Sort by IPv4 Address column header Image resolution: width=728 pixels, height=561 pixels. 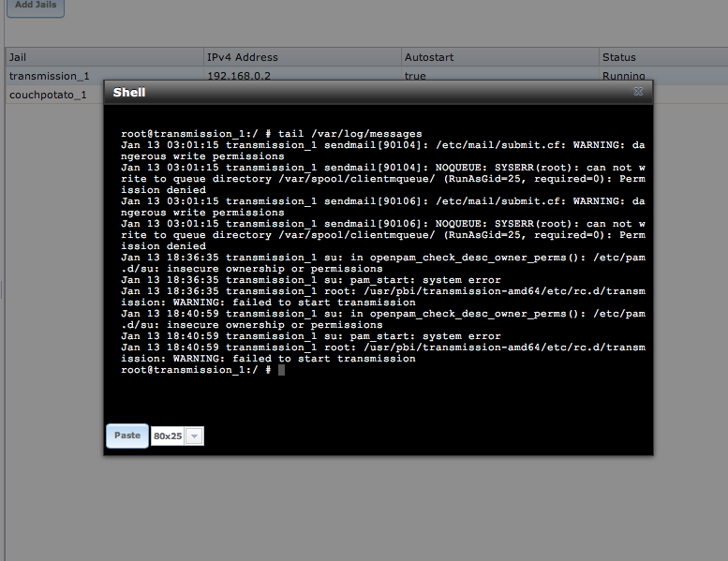click(x=303, y=57)
